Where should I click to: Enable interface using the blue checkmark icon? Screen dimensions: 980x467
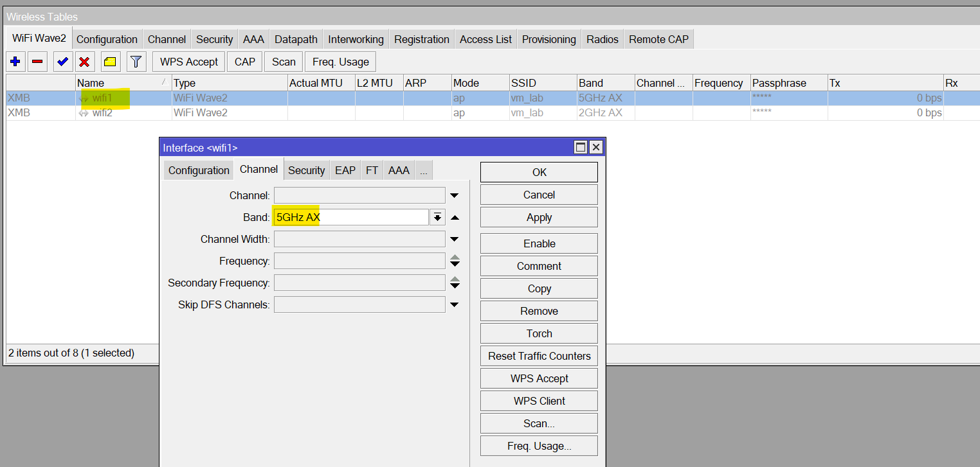pyautogui.click(x=60, y=61)
